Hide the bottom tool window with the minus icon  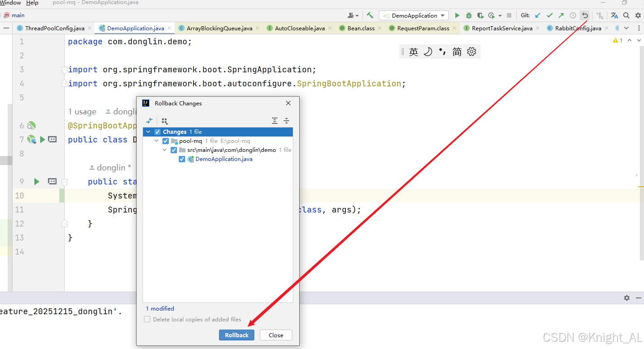tap(639, 298)
